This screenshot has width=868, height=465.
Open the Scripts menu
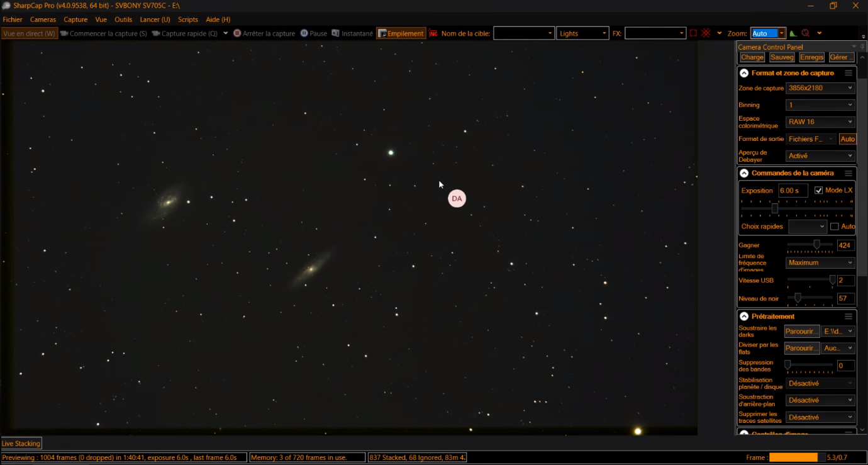[x=187, y=20]
